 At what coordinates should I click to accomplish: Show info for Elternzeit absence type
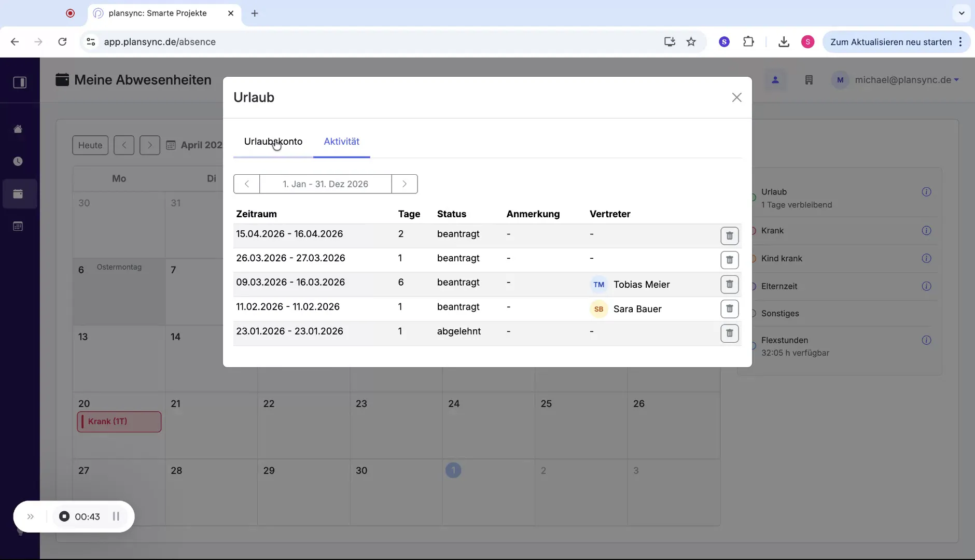(926, 286)
